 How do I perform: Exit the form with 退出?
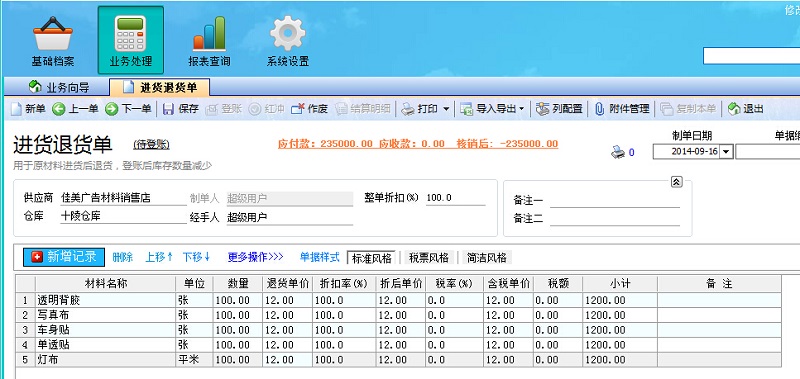745,109
